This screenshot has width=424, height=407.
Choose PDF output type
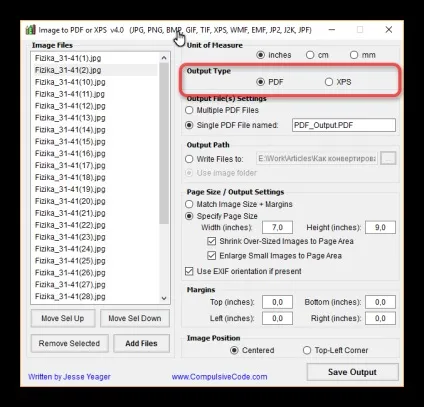(270, 82)
